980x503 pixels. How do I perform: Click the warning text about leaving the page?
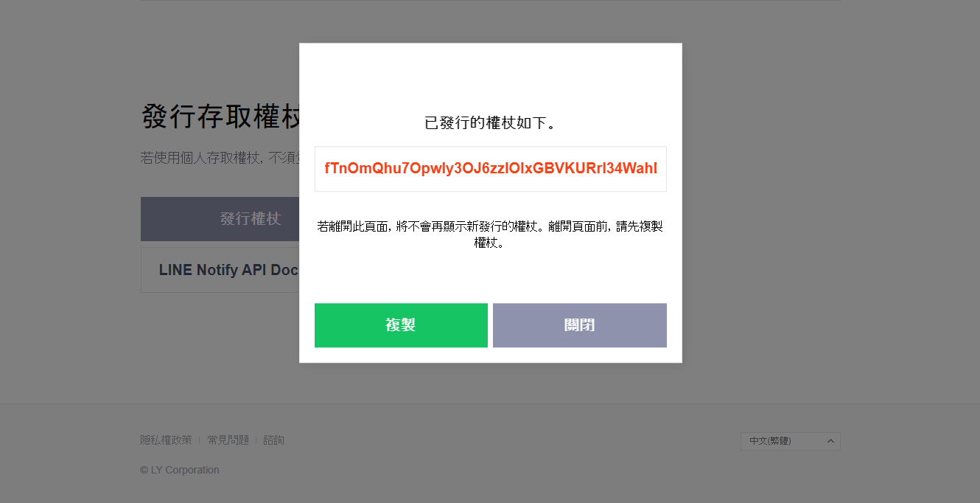[491, 235]
